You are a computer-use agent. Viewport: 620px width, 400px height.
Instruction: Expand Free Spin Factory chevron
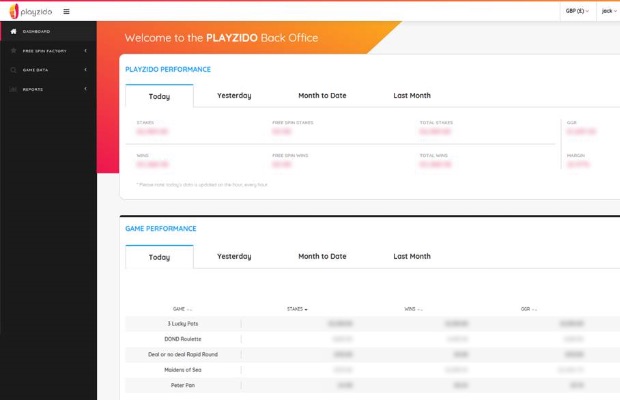click(x=85, y=51)
